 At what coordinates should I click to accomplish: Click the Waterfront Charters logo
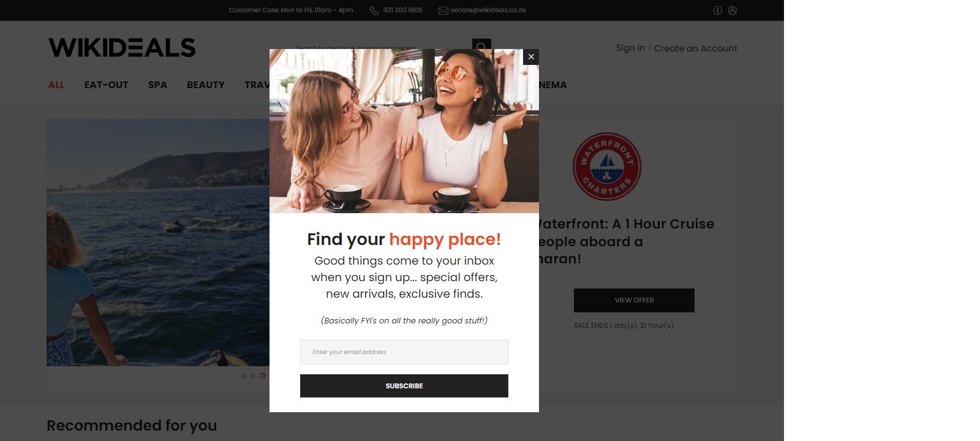pyautogui.click(x=607, y=167)
